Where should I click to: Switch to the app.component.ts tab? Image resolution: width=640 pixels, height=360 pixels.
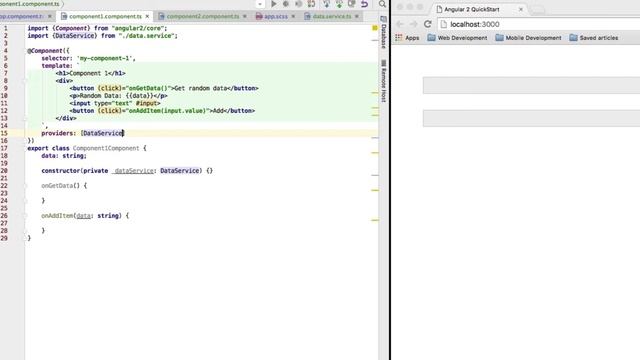coord(21,16)
